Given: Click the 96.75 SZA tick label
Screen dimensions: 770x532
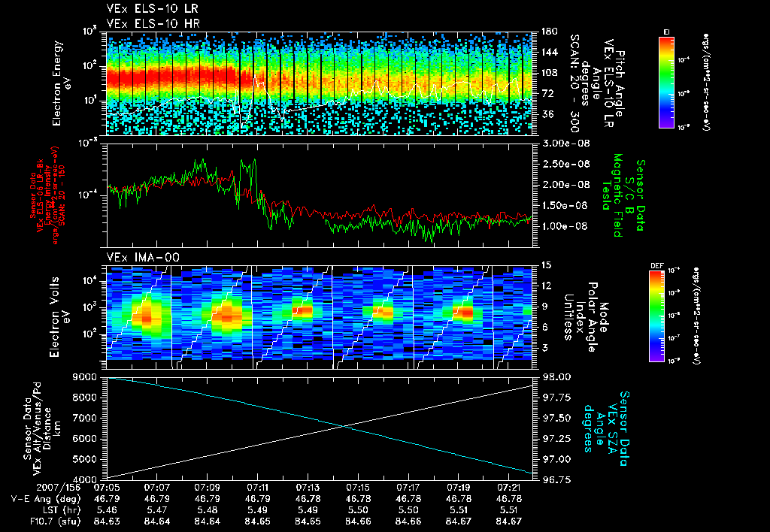Looking at the screenshot, I should tap(557, 479).
